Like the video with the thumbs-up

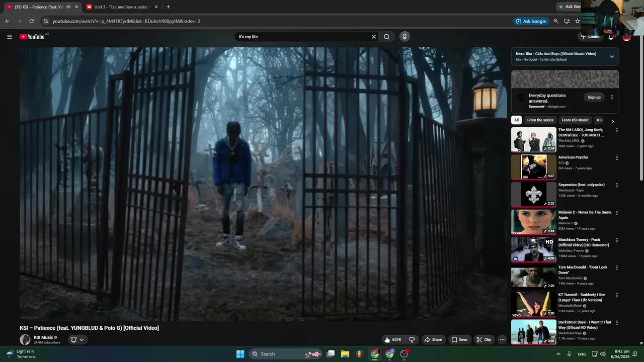pos(393,340)
